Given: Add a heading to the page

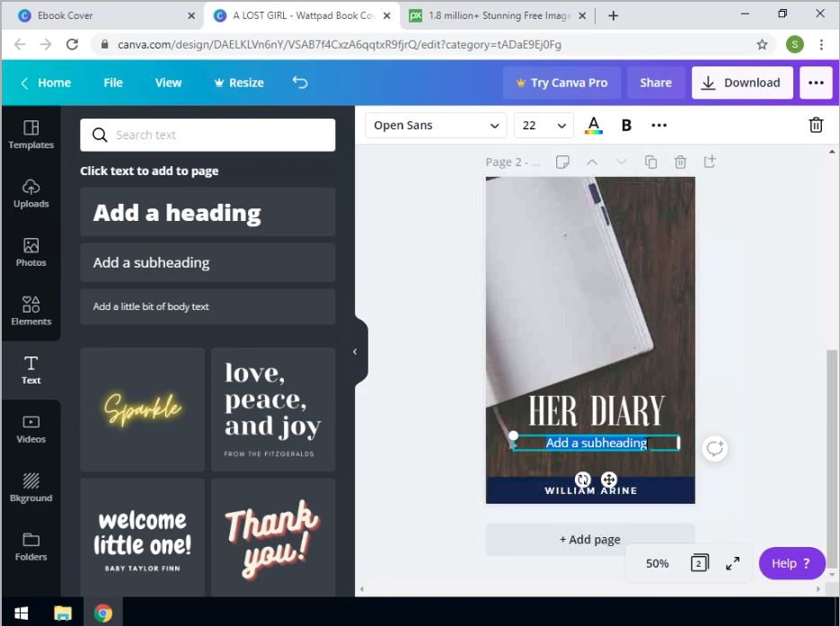Looking at the screenshot, I should click(x=208, y=212).
